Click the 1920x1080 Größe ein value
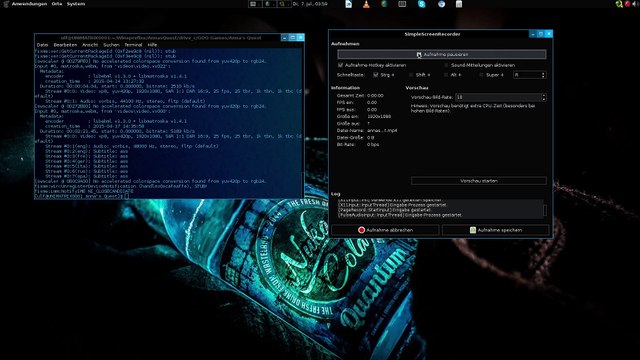640x360 pixels. coord(379,116)
